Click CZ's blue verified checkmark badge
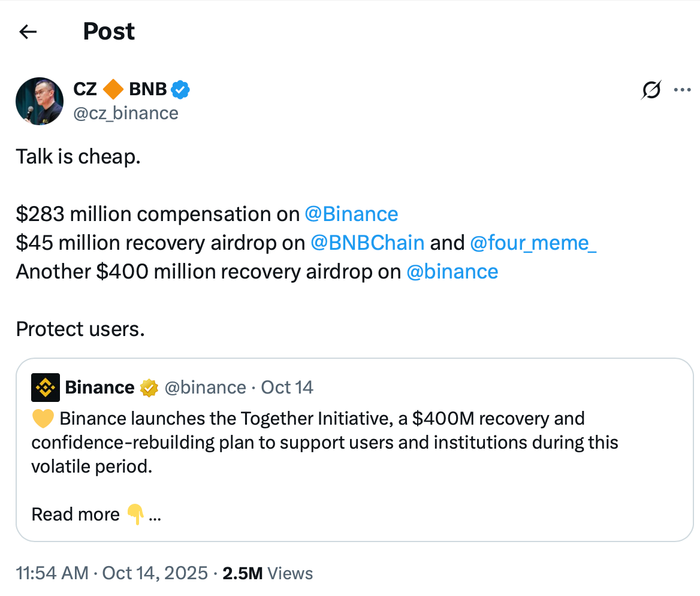 [180, 89]
